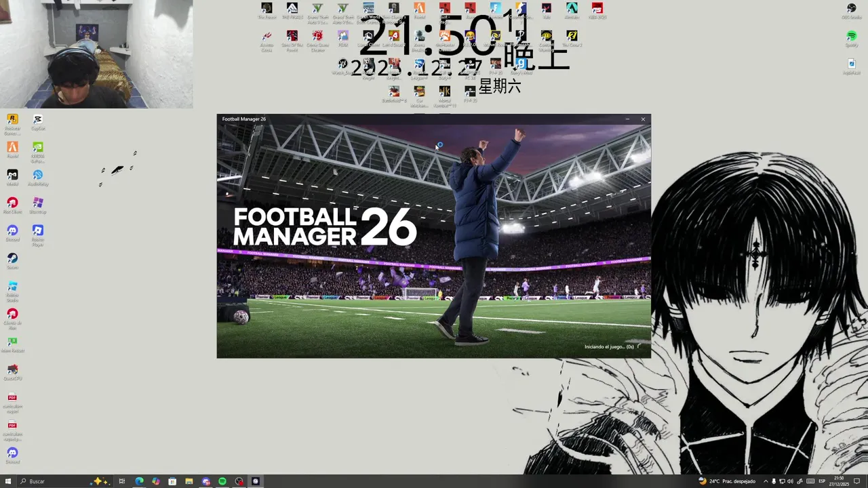Open the Riot Client shortcut
868x488 pixels.
[x=12, y=205]
